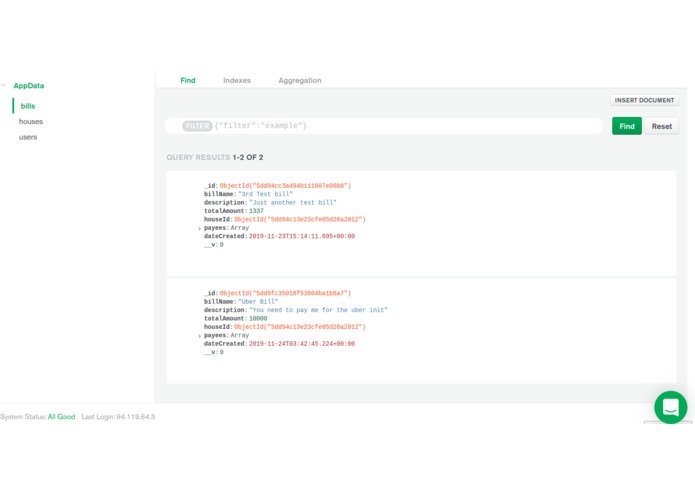Image resolution: width=695 pixels, height=494 pixels.
Task: Click billName value "3rd Test bill"
Action: point(266,194)
